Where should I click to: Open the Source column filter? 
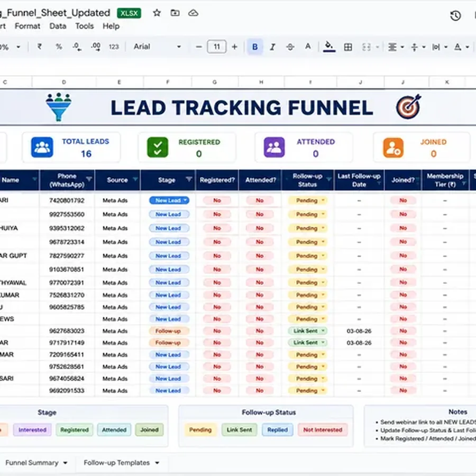click(x=135, y=179)
